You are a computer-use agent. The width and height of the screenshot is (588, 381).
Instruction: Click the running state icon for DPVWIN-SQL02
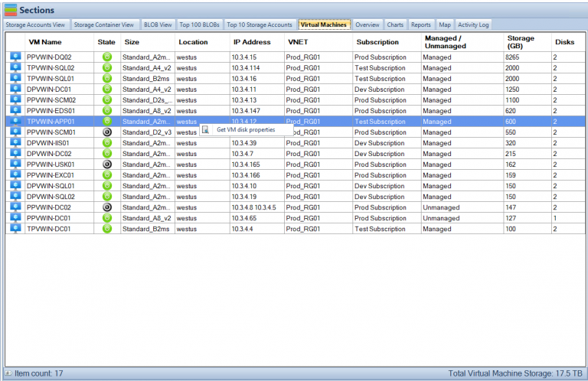click(x=107, y=197)
